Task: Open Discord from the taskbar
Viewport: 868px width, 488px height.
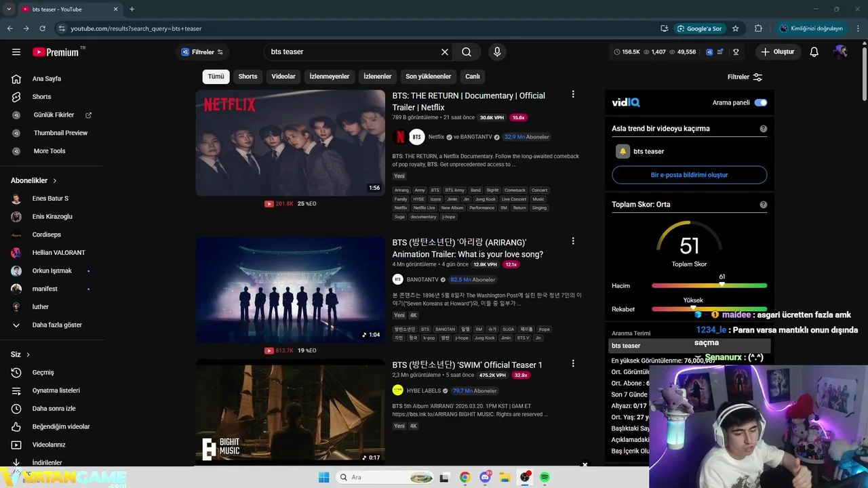Action: pyautogui.click(x=485, y=477)
